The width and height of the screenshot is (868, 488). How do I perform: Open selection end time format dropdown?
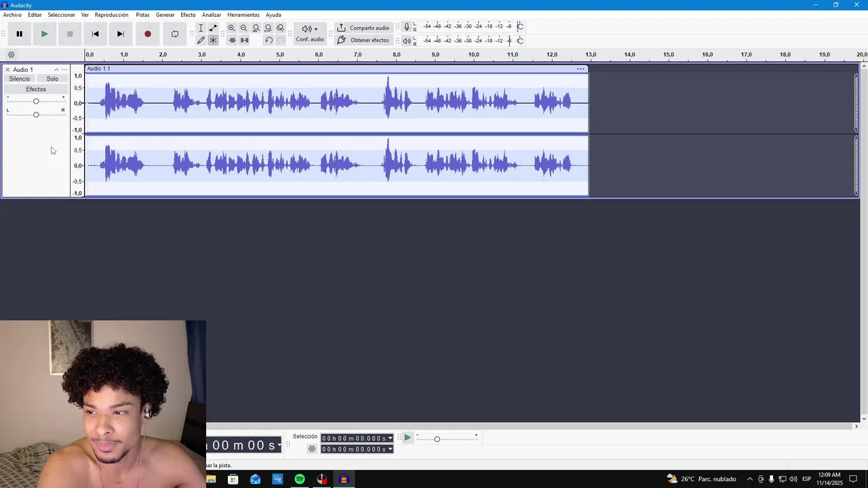pos(390,449)
